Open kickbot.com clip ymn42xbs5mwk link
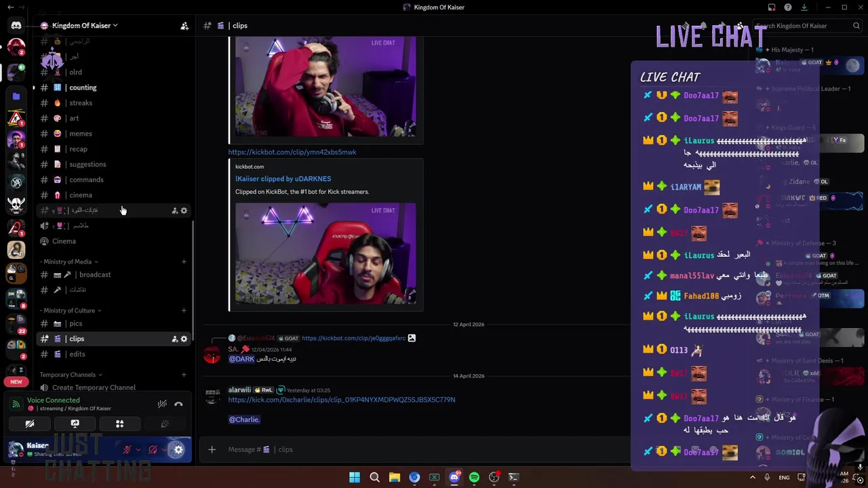Screen dimensions: 868x488 pyautogui.click(x=292, y=152)
